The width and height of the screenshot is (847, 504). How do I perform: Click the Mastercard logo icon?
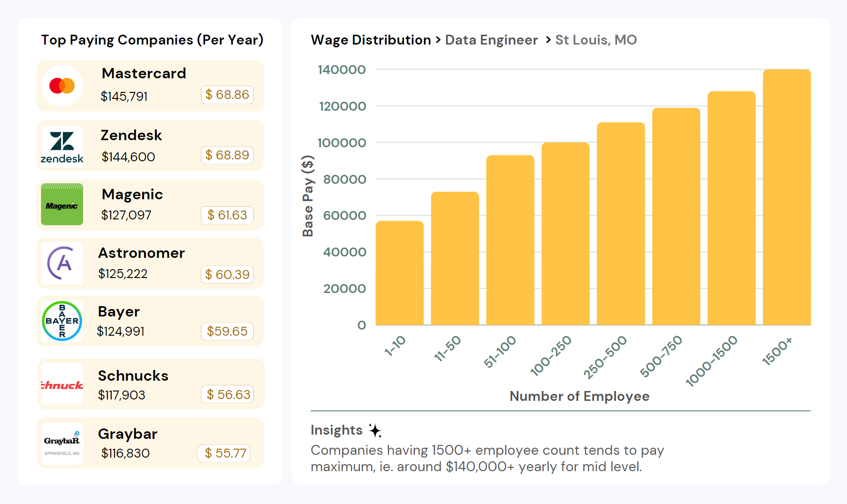tap(61, 85)
